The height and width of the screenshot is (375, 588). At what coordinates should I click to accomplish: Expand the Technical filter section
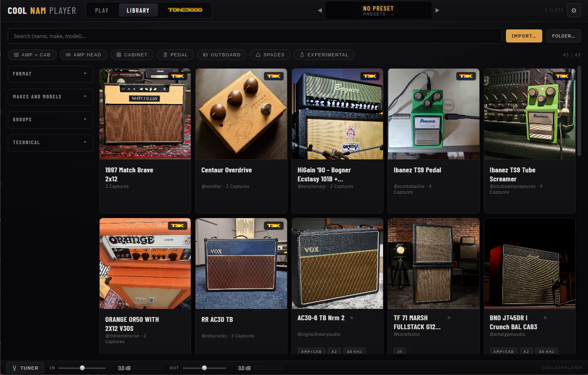tap(51, 143)
